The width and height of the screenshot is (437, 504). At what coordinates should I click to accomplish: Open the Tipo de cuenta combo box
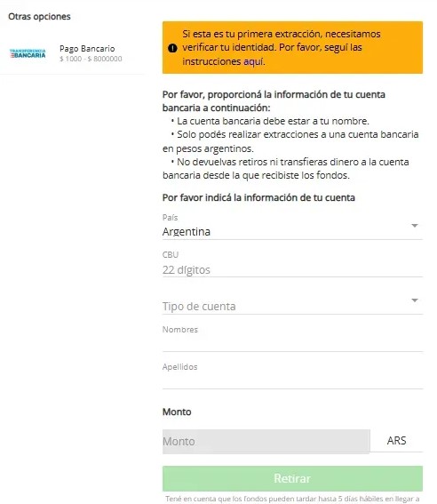292,306
